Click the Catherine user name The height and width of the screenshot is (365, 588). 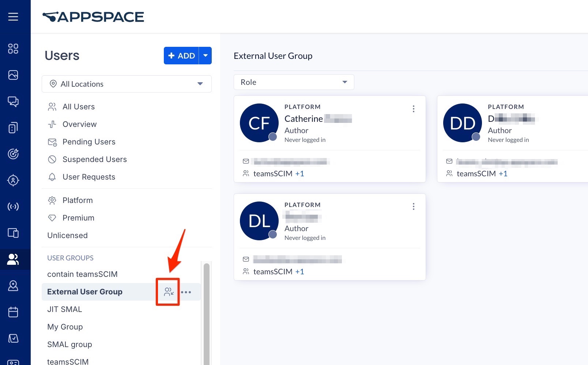(304, 119)
